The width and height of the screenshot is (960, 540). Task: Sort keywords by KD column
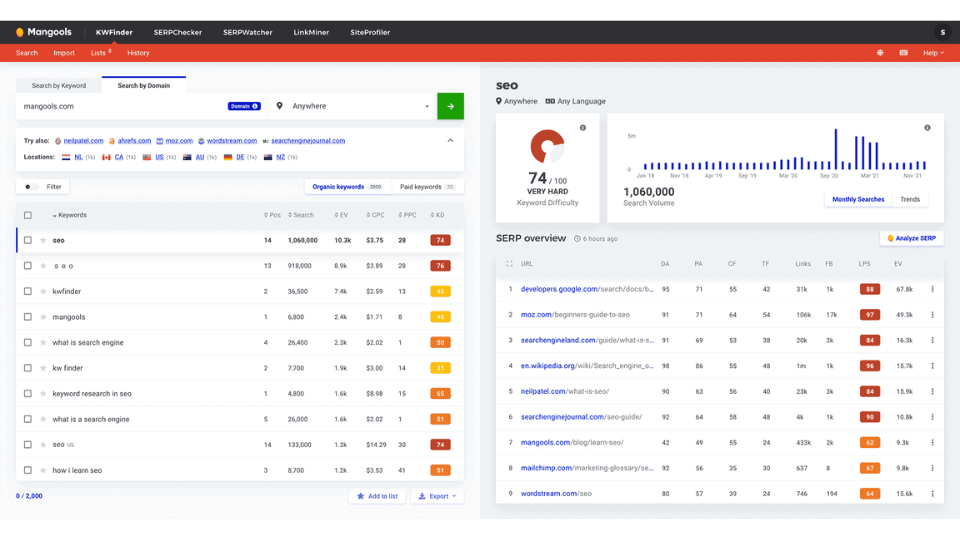437,215
